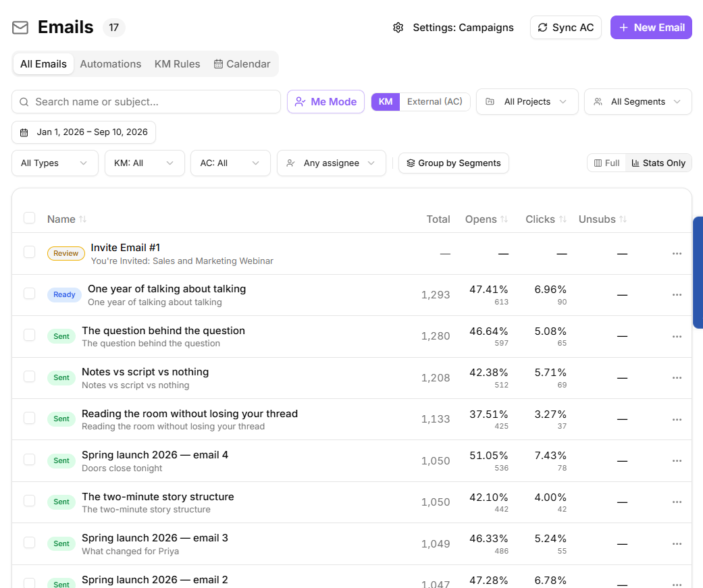Click the 47.41% opens value

489,290
